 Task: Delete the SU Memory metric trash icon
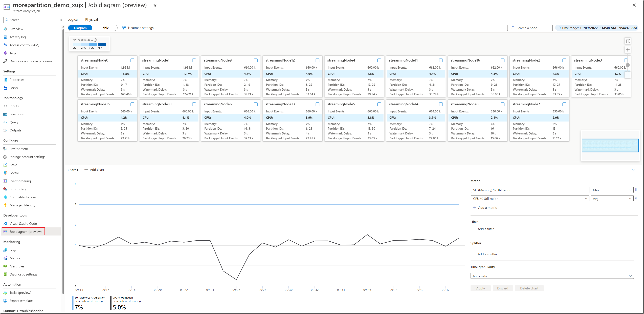coord(636,190)
